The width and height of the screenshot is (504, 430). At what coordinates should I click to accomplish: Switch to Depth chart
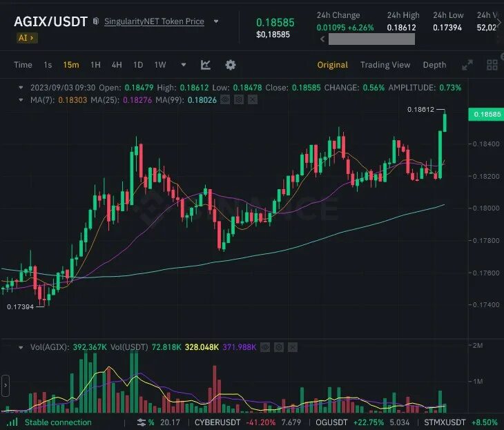pos(434,65)
